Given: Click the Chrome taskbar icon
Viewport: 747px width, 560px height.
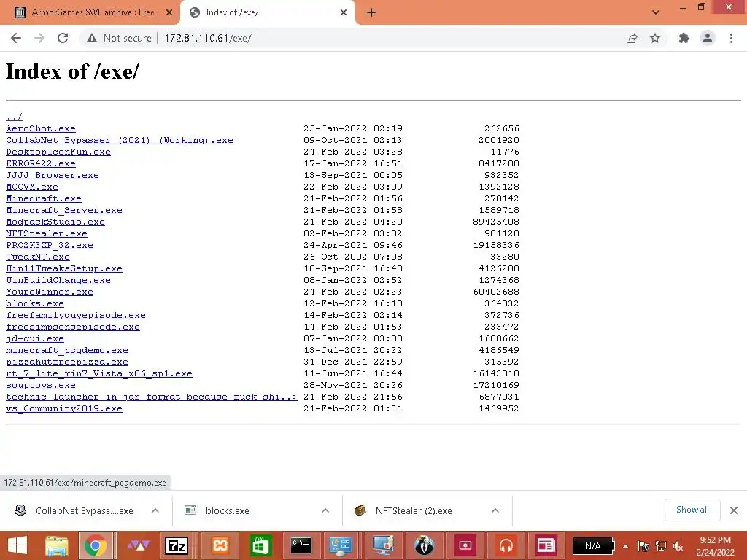Looking at the screenshot, I should [96, 545].
